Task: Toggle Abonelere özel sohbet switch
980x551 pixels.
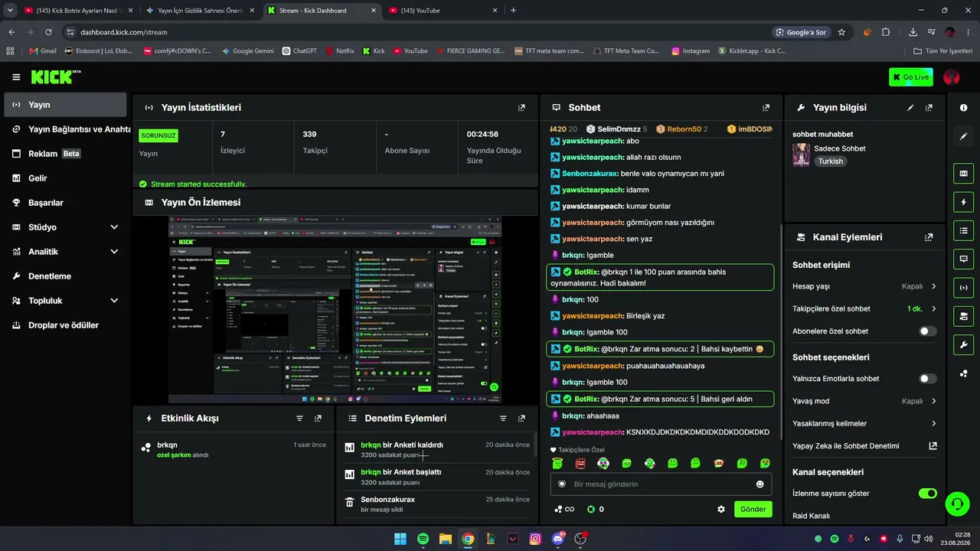Action: point(927,331)
